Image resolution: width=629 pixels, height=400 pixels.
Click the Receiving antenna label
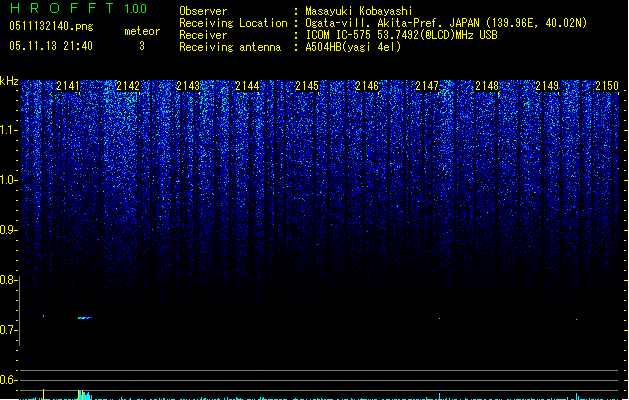(230, 47)
